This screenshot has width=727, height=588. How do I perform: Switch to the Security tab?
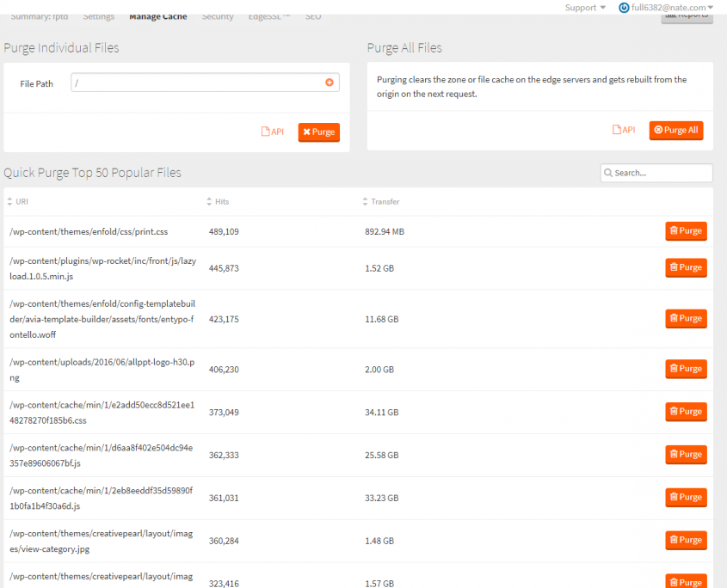coord(217,16)
